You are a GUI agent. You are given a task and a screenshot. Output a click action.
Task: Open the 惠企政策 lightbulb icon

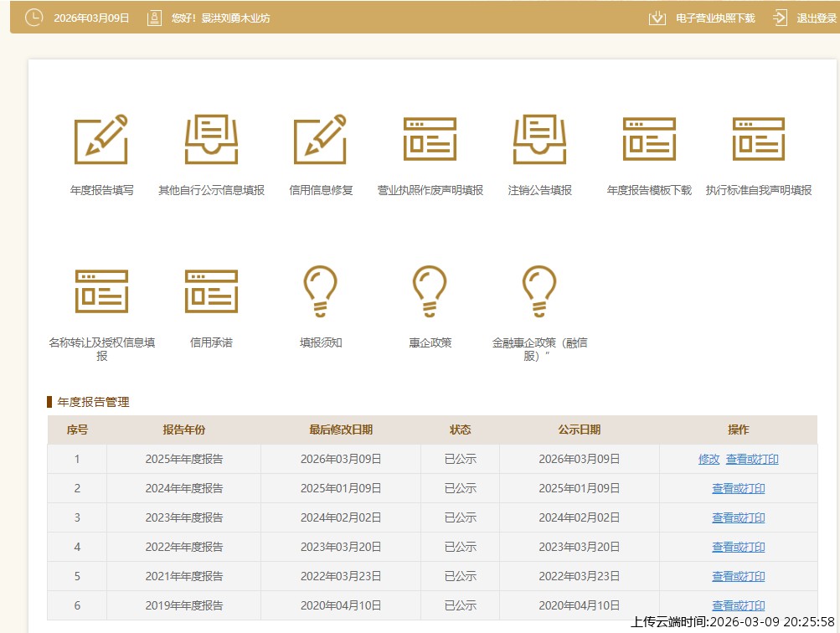pyautogui.click(x=430, y=291)
